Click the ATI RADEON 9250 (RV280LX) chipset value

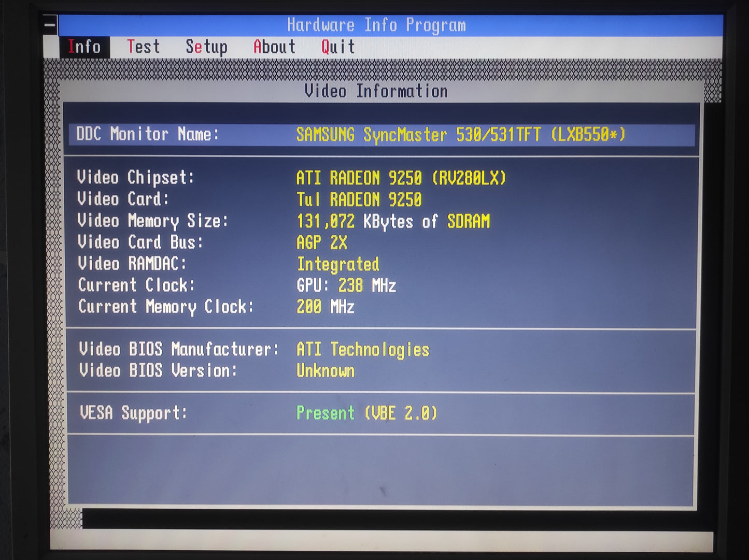click(x=401, y=178)
